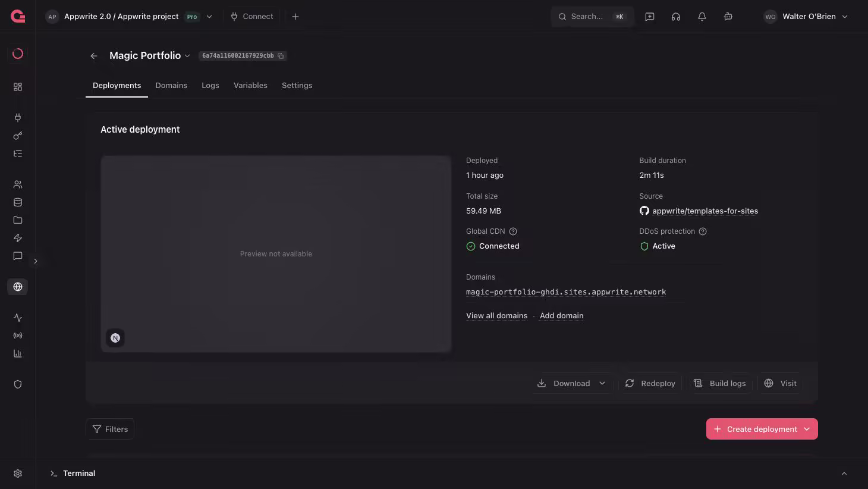Copy the site ID 6a74a116002167929cbb
Image resolution: width=868 pixels, height=489 pixels.
[281, 56]
